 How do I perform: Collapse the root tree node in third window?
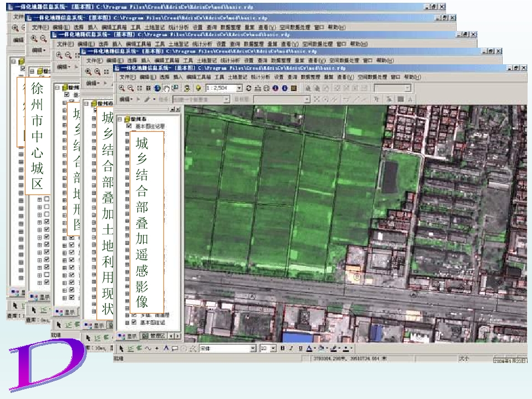[57, 88]
